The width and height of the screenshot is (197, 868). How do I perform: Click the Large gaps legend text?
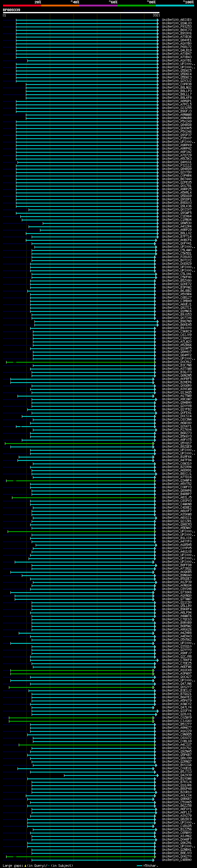point(38,866)
